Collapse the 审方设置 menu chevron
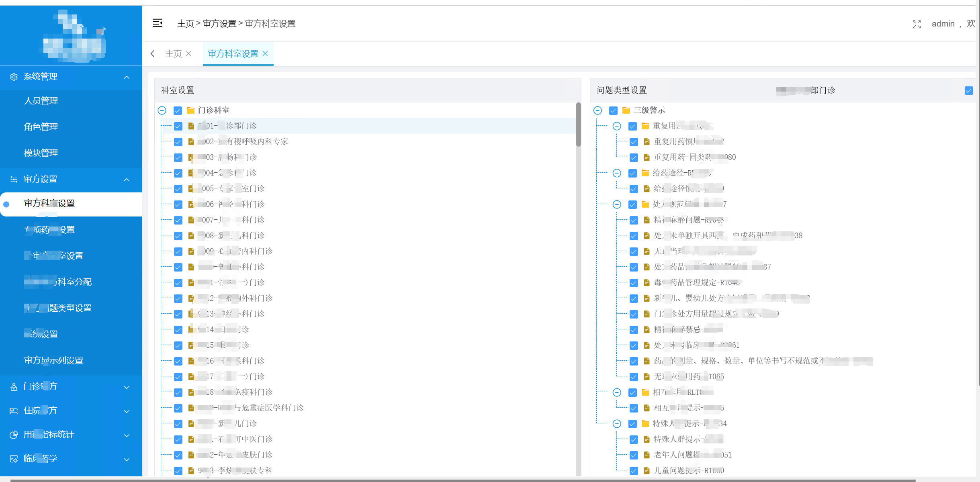 127,180
